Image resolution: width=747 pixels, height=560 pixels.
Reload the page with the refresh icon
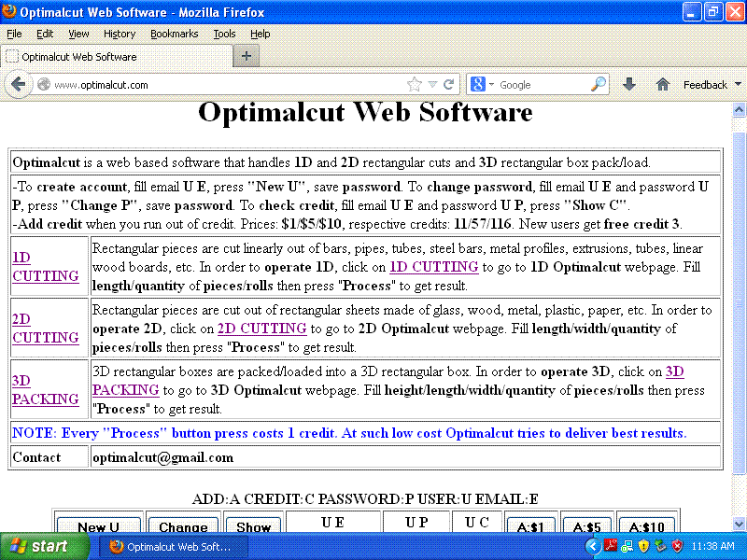[x=448, y=85]
